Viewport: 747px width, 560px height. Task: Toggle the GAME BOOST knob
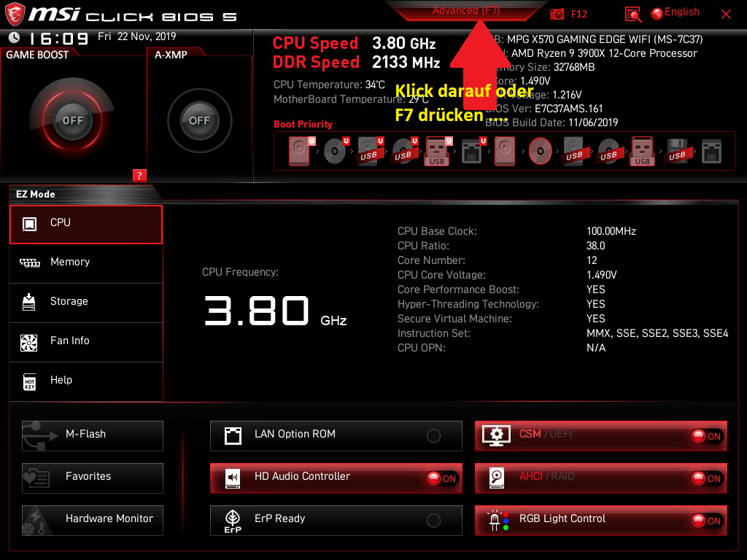coord(72,120)
